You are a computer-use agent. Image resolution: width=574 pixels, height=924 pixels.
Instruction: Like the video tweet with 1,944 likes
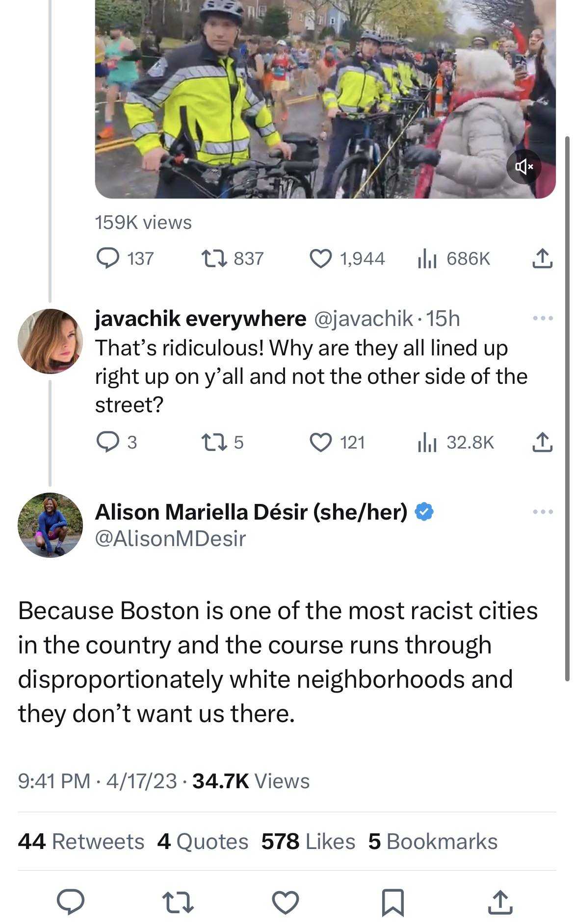321,258
